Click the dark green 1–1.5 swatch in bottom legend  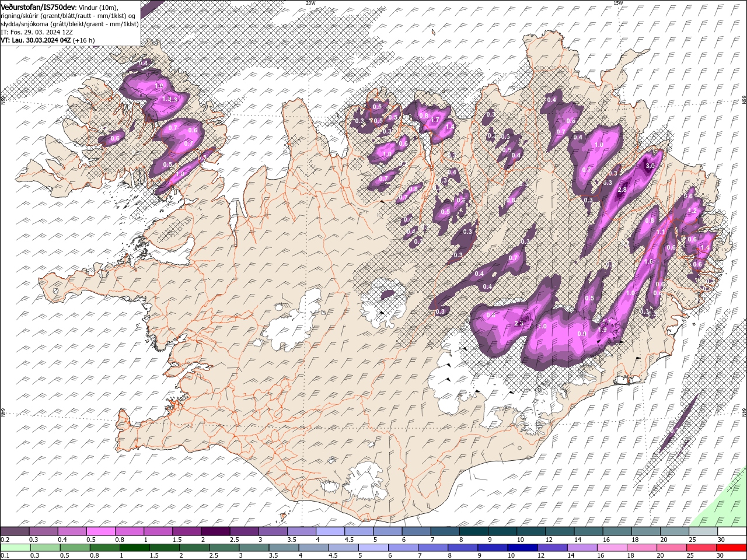[134, 548]
